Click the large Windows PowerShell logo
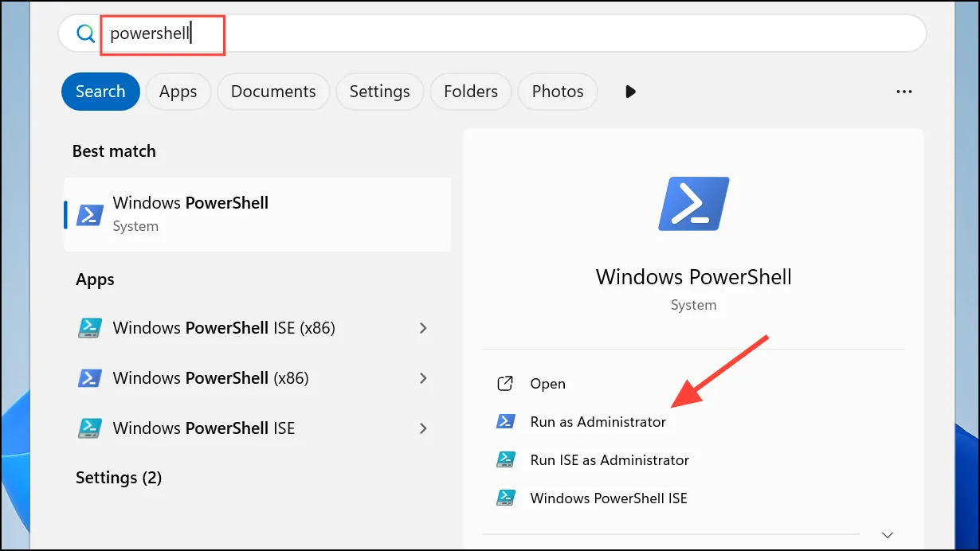Image resolution: width=980 pixels, height=551 pixels. click(693, 205)
